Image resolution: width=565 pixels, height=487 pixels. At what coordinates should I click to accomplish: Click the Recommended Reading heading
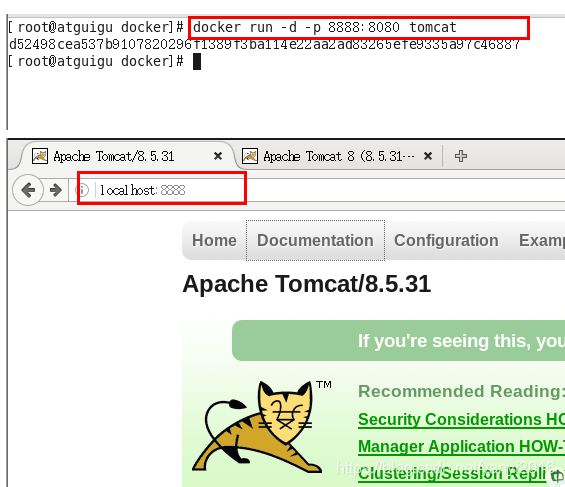pos(461,391)
